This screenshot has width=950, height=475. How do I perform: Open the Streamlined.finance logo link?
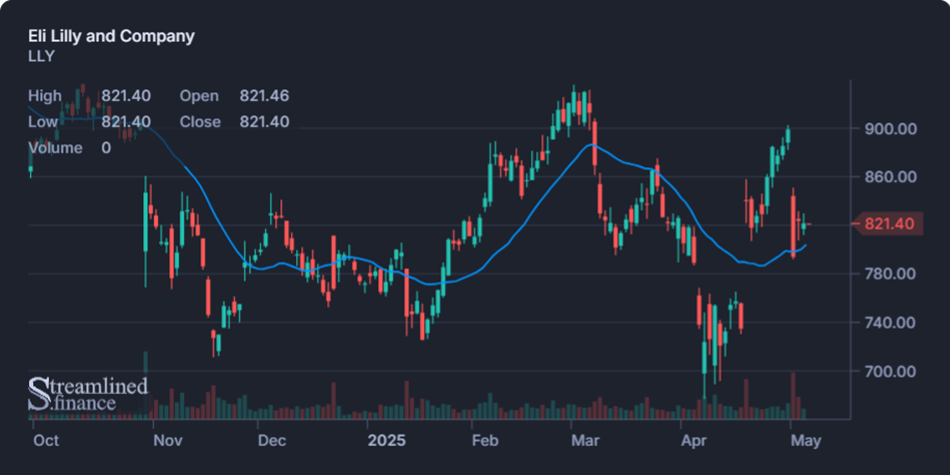coord(88,394)
